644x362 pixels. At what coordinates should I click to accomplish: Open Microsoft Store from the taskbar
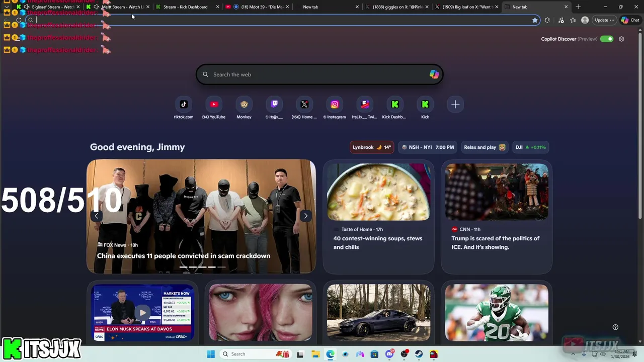(374, 354)
